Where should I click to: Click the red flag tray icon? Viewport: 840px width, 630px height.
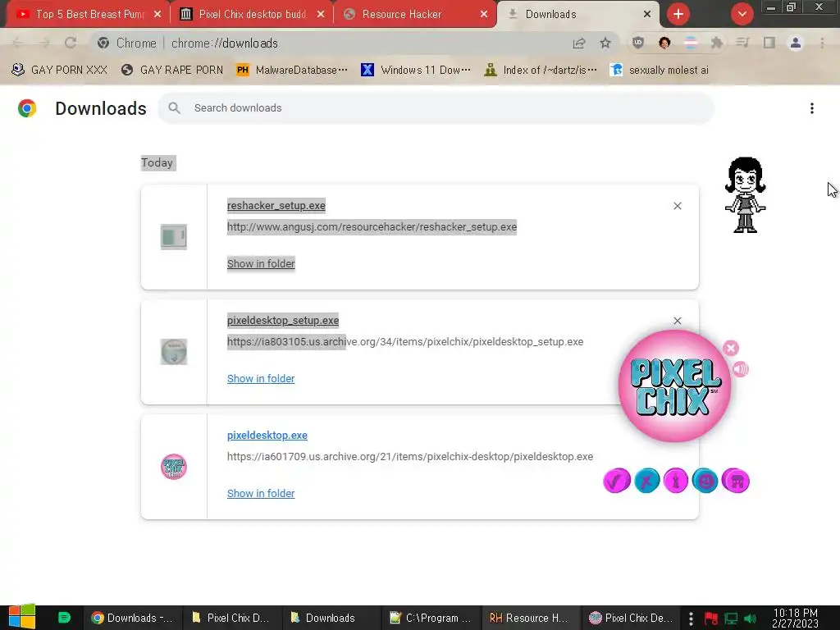(x=711, y=619)
